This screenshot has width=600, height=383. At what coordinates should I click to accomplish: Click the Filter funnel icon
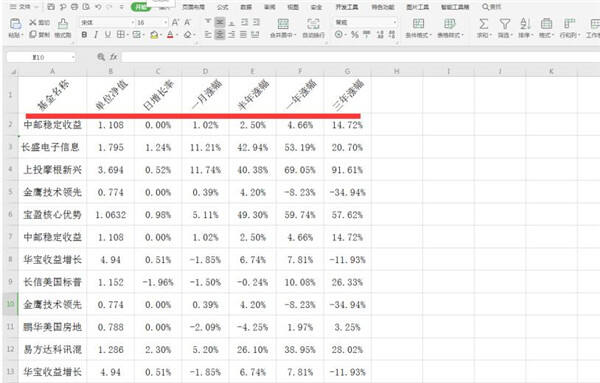point(505,24)
